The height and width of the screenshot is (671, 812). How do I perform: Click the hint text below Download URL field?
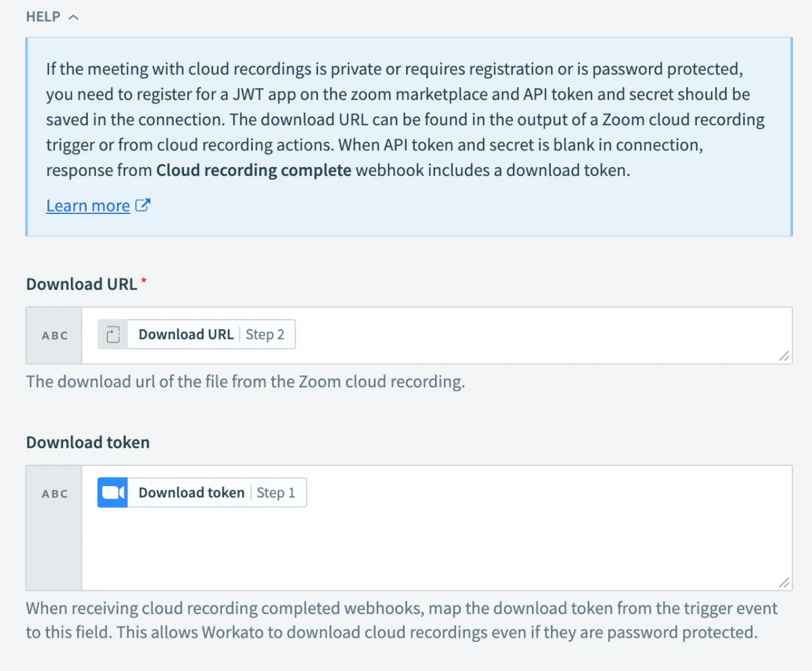pyautogui.click(x=245, y=382)
